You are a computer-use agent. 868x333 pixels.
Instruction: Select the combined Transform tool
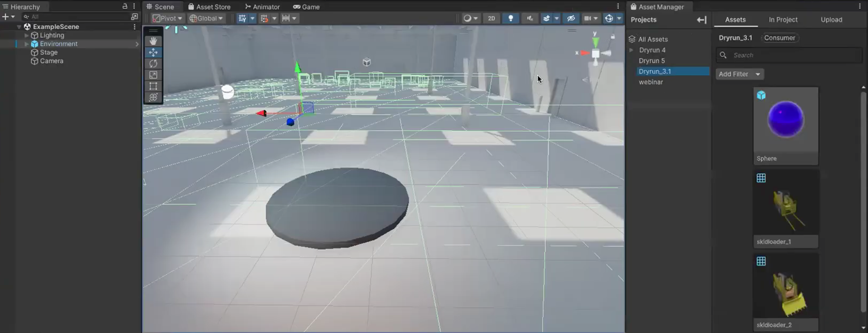(x=153, y=97)
